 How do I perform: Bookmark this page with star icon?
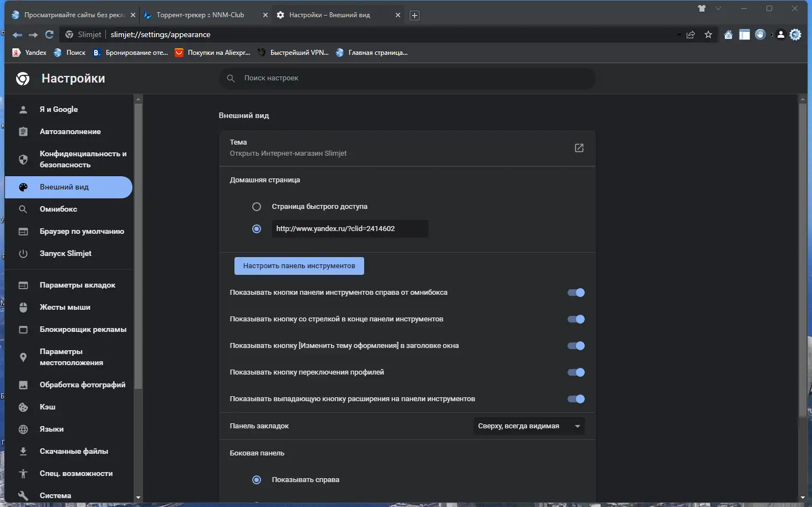708,35
